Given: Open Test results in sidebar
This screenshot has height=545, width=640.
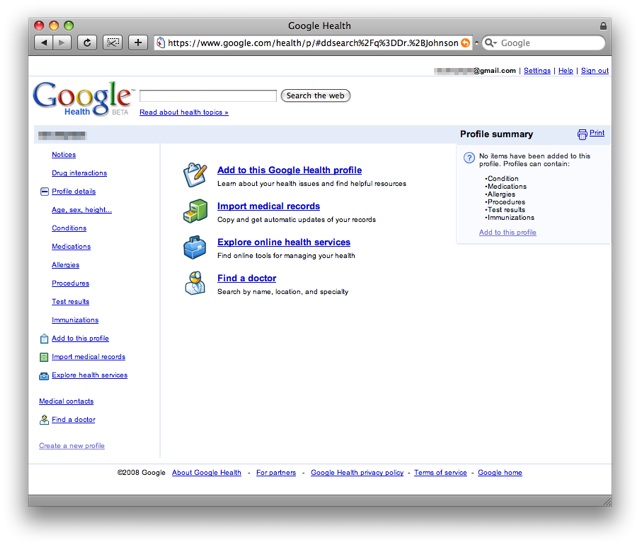Looking at the screenshot, I should 70,302.
